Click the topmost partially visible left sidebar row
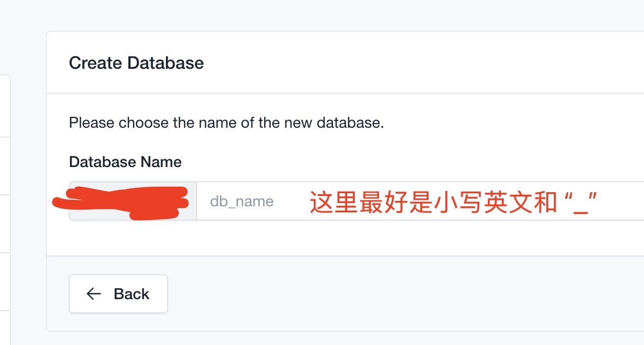This screenshot has height=345, width=644. pyautogui.click(x=5, y=106)
